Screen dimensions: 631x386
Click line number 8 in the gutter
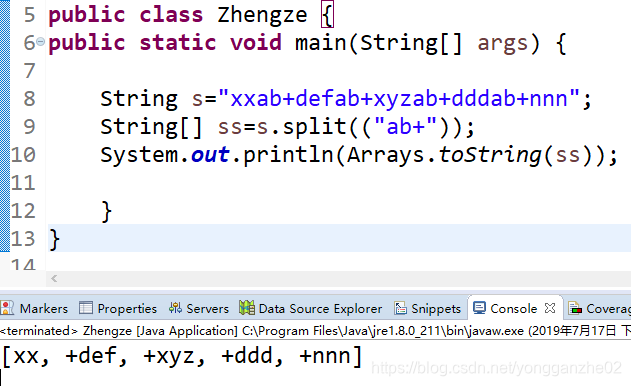29,99
